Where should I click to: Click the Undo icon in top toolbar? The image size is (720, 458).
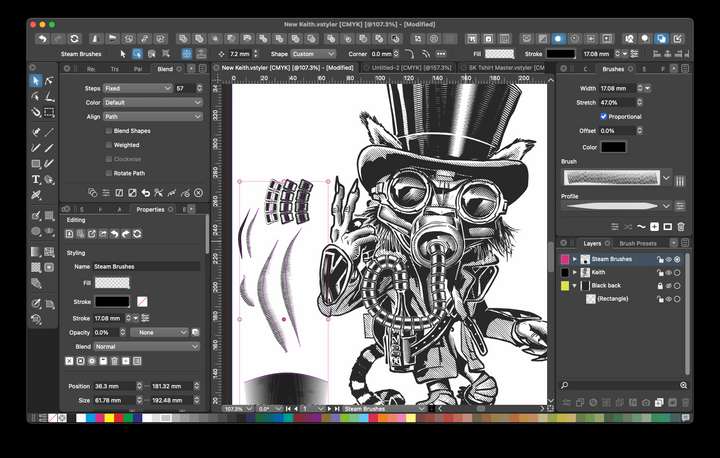(42, 39)
